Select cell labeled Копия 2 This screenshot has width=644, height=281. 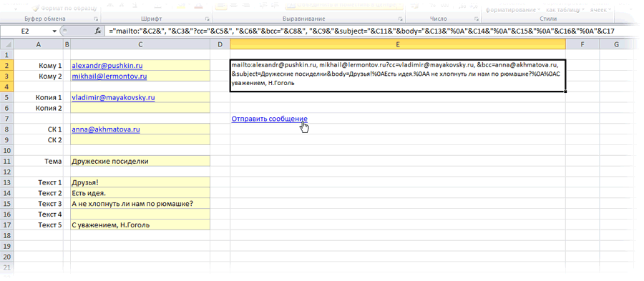[39, 108]
